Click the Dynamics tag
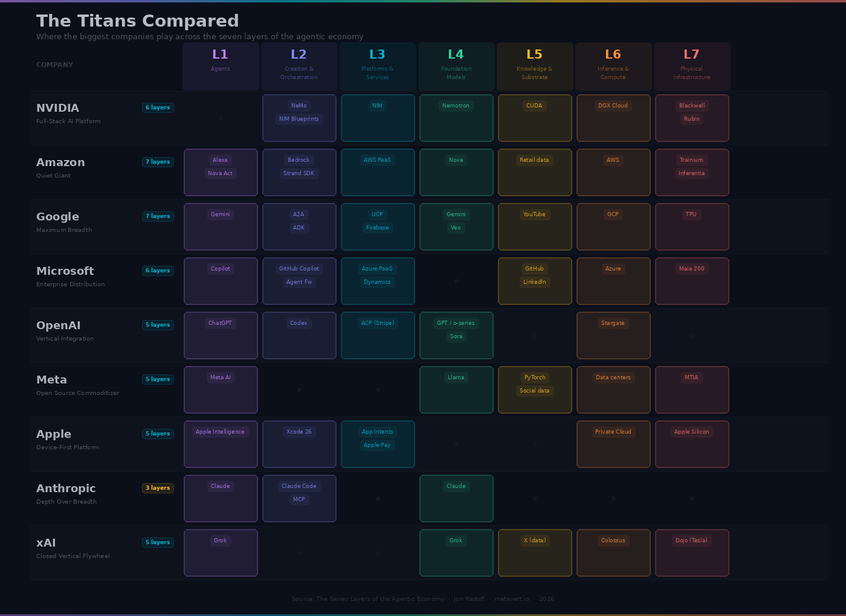846x616 pixels. tap(378, 282)
